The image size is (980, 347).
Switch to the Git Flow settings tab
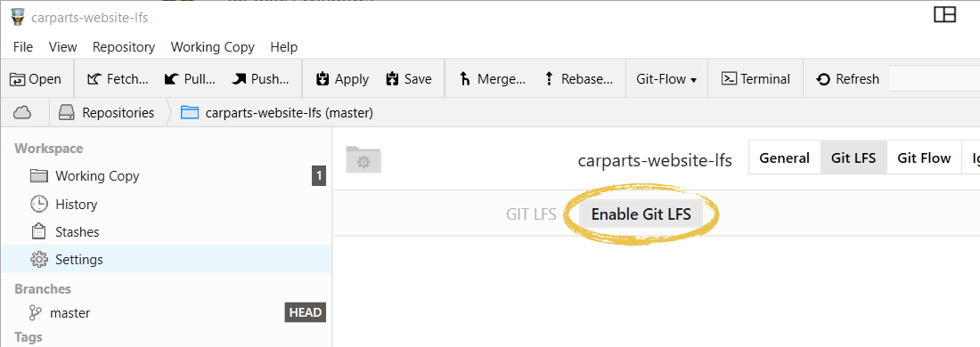click(924, 157)
